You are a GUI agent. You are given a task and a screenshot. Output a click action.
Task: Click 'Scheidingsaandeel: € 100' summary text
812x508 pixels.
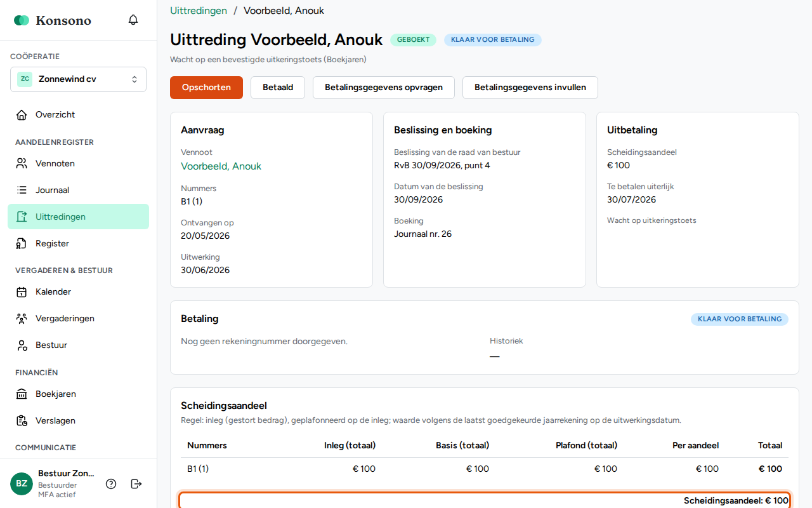pos(736,501)
